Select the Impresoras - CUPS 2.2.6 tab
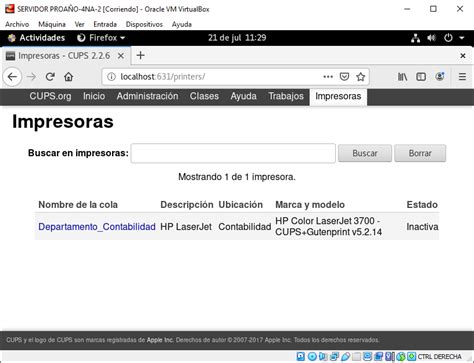 pyautogui.click(x=64, y=56)
